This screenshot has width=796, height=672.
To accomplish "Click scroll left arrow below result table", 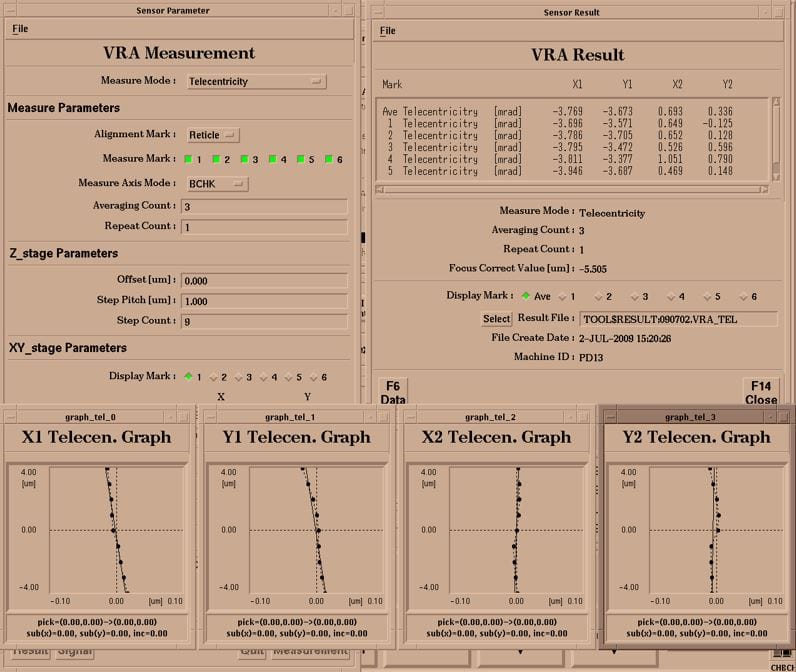I will pos(380,189).
